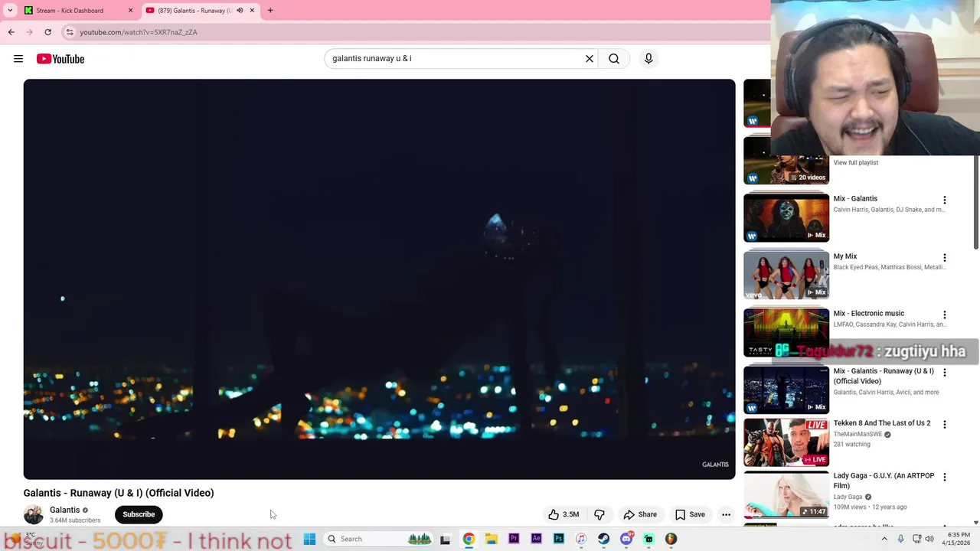Launch Adobe Premiere Pro from the taskbar

pyautogui.click(x=514, y=539)
